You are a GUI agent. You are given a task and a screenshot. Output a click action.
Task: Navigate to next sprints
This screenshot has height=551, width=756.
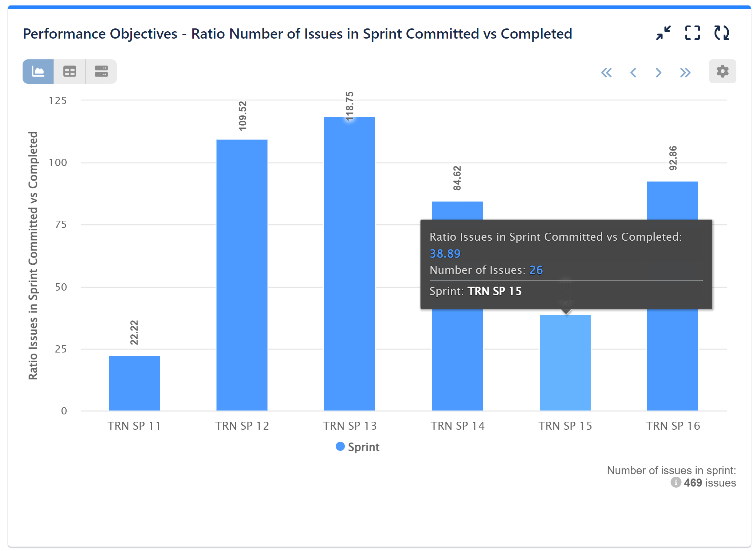coord(658,72)
